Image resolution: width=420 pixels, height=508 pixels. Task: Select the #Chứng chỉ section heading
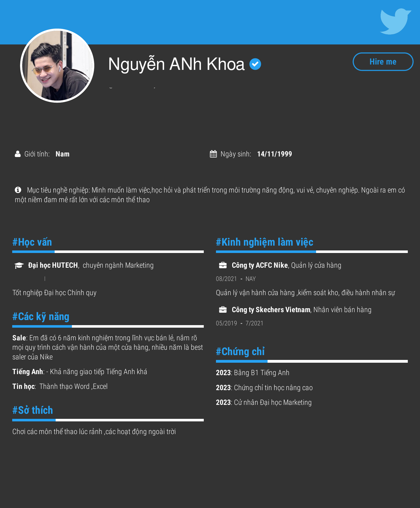240,352
